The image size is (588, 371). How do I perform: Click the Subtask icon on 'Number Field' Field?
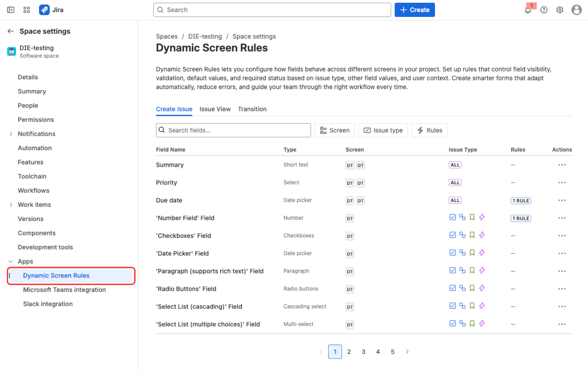(x=462, y=217)
